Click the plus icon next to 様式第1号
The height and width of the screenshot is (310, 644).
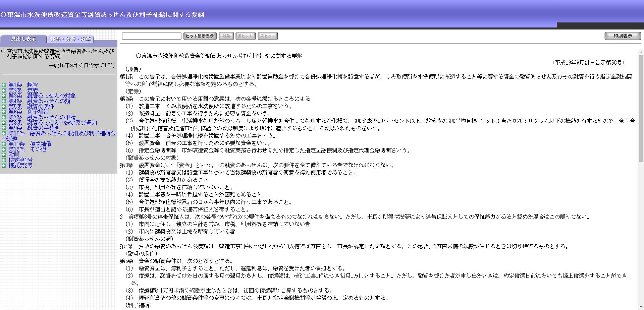coord(4,161)
